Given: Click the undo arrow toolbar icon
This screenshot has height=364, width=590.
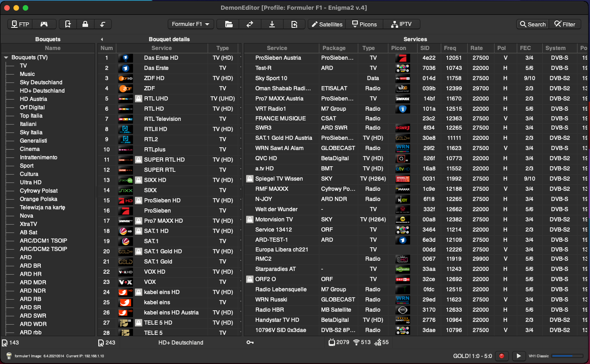Looking at the screenshot, I should pos(102,24).
